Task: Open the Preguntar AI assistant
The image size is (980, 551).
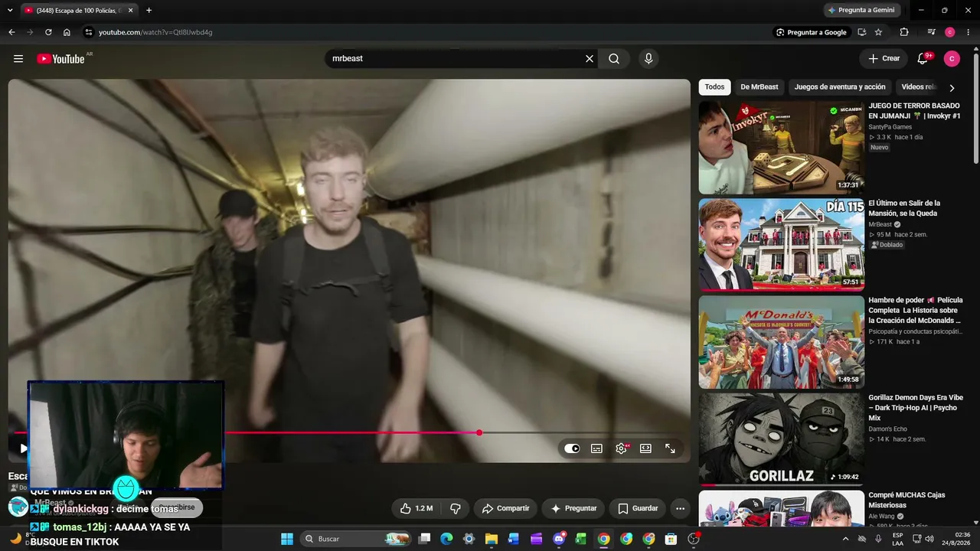Action: [x=573, y=508]
